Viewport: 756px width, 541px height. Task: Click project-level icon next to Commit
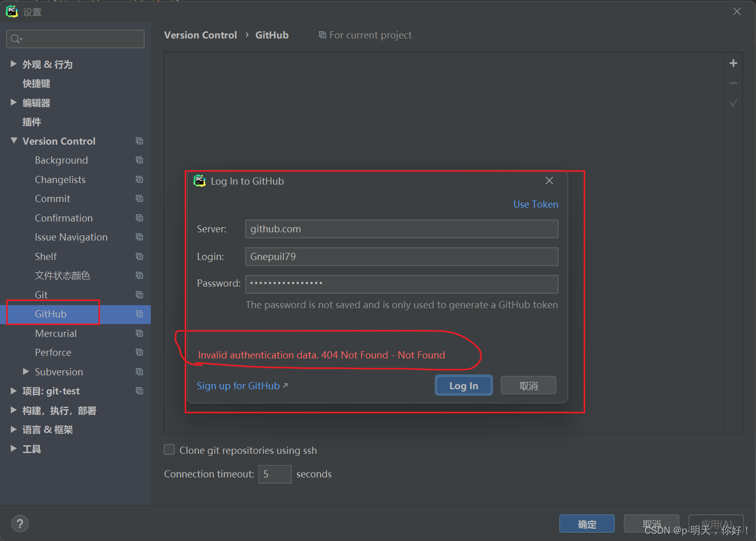[139, 198]
